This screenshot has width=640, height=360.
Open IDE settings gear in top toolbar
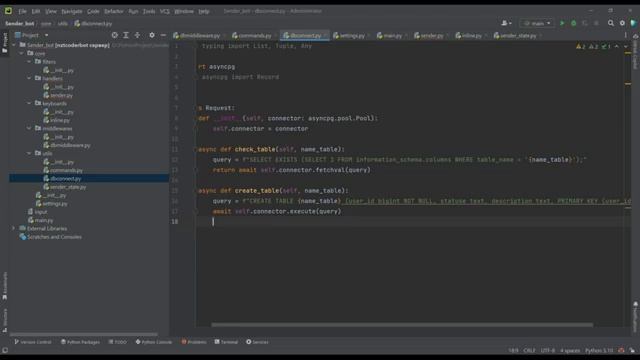(622, 23)
